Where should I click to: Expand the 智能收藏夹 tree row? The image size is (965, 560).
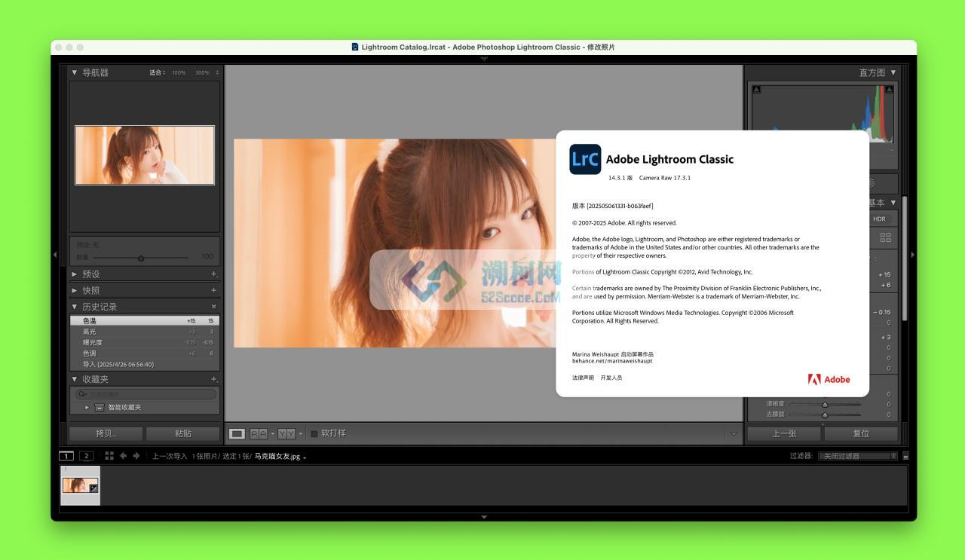click(87, 407)
